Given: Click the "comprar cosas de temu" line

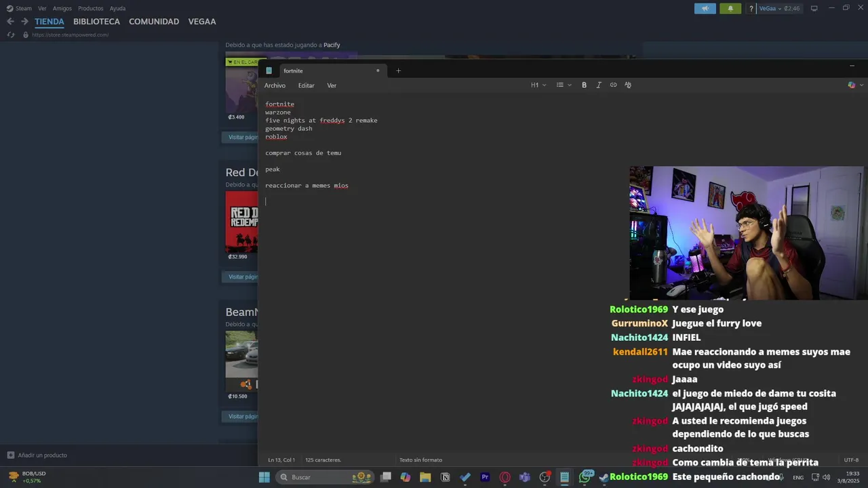Looking at the screenshot, I should (x=303, y=153).
